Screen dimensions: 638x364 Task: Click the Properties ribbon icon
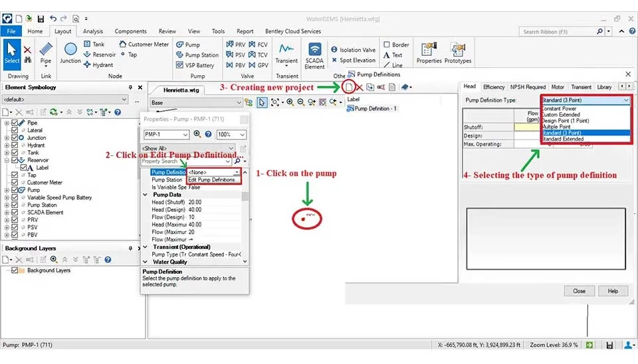(x=429, y=52)
